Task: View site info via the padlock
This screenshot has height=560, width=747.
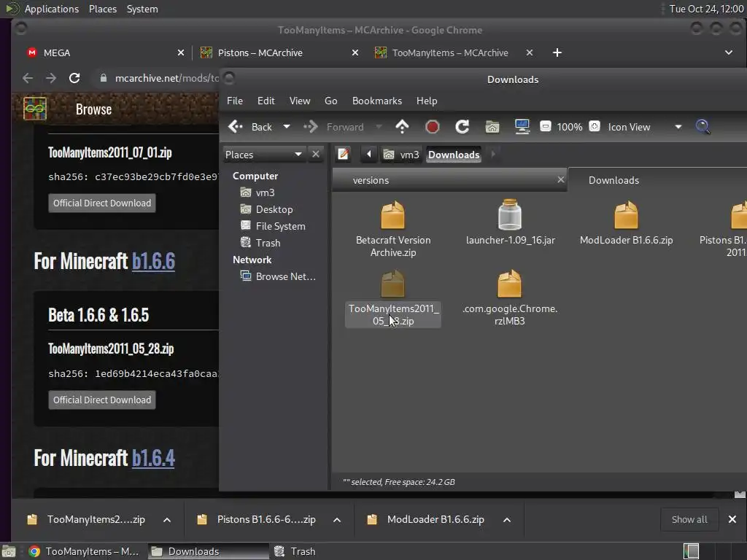Action: [104, 78]
